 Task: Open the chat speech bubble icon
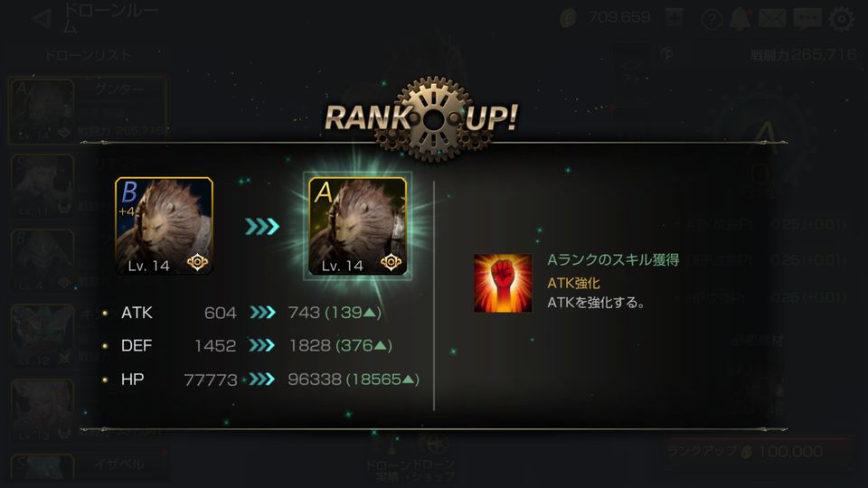pos(807,19)
